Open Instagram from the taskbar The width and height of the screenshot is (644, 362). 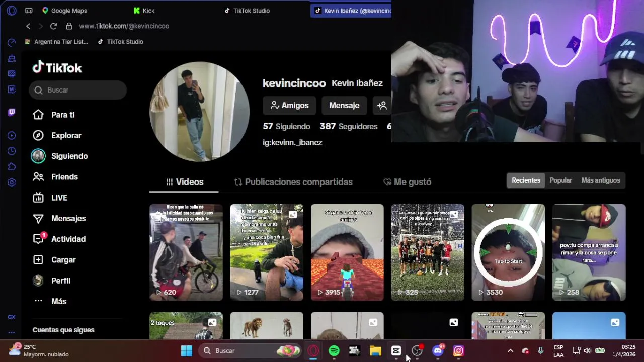click(x=458, y=351)
